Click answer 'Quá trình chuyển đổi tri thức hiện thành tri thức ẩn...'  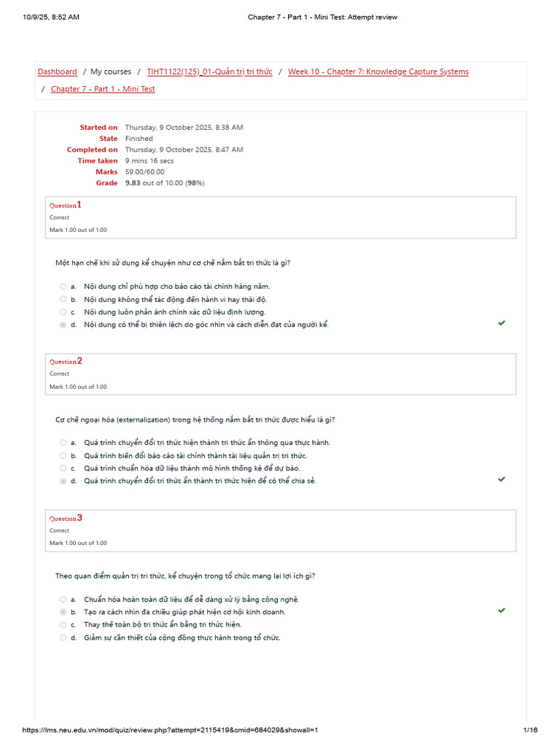tap(207, 443)
